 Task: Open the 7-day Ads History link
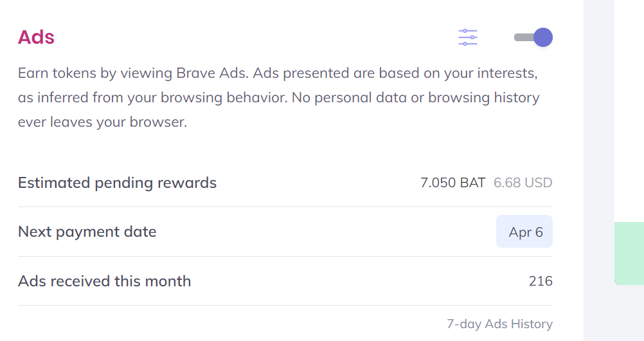[499, 324]
